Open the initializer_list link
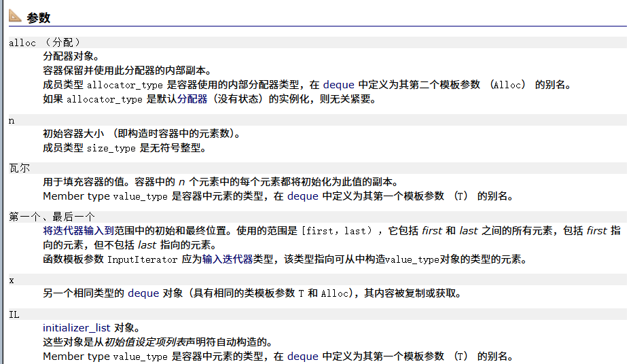The image size is (631, 364). (77, 328)
